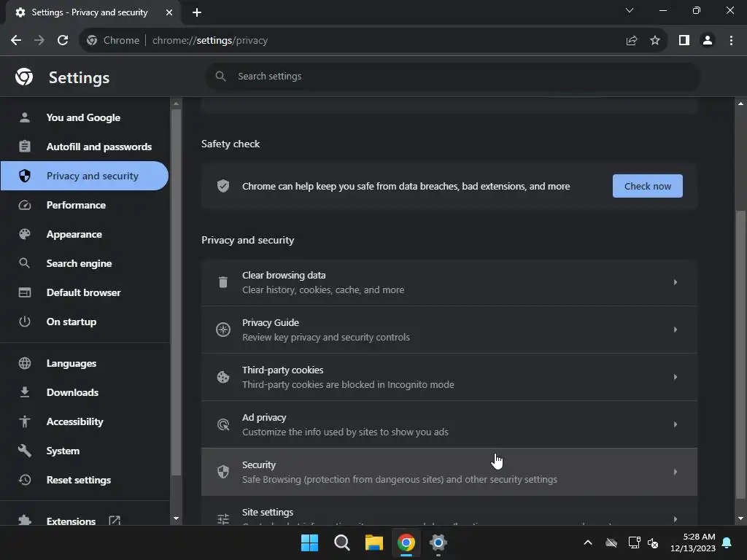Show hidden system tray icons
747x560 pixels.
[588, 542]
